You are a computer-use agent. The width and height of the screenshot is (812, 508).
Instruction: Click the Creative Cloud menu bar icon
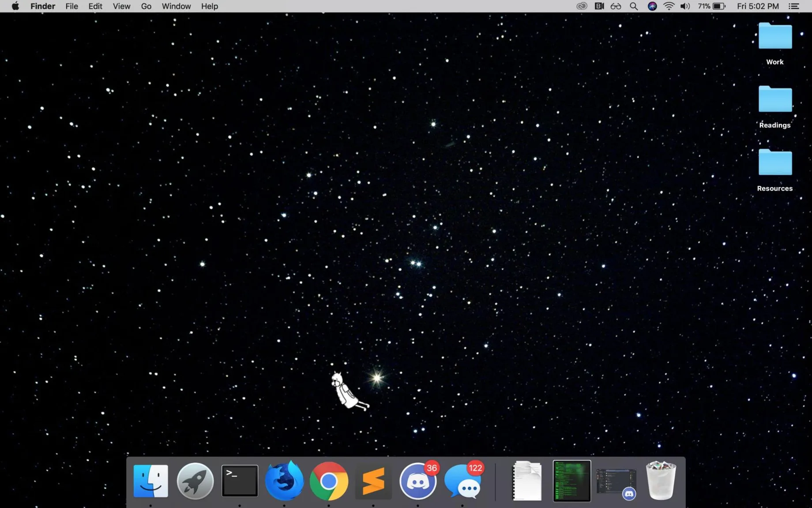coord(582,6)
